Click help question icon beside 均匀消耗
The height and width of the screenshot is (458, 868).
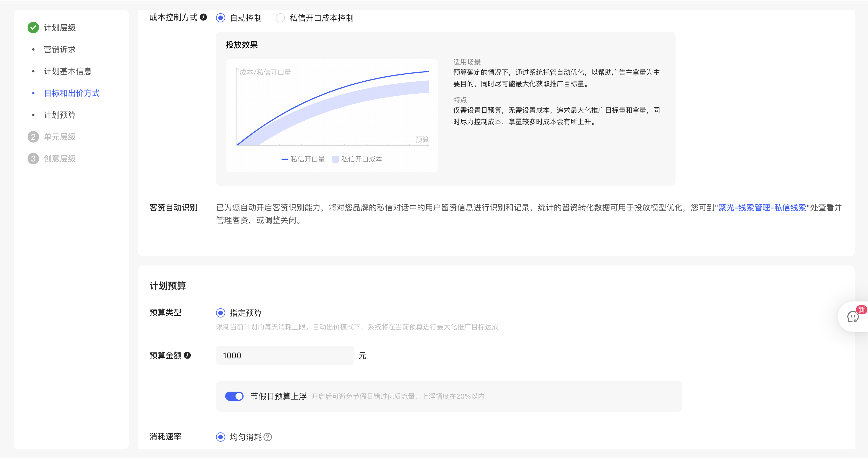(268, 437)
